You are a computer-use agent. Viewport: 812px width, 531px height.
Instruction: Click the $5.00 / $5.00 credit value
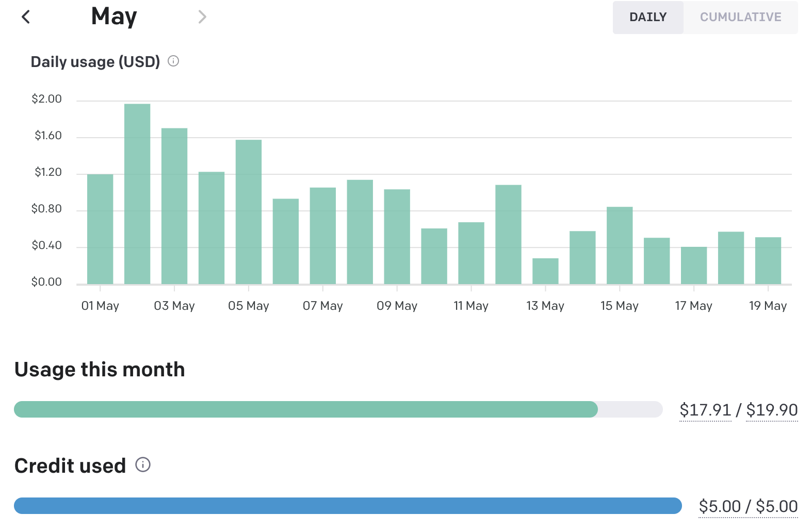tap(748, 506)
